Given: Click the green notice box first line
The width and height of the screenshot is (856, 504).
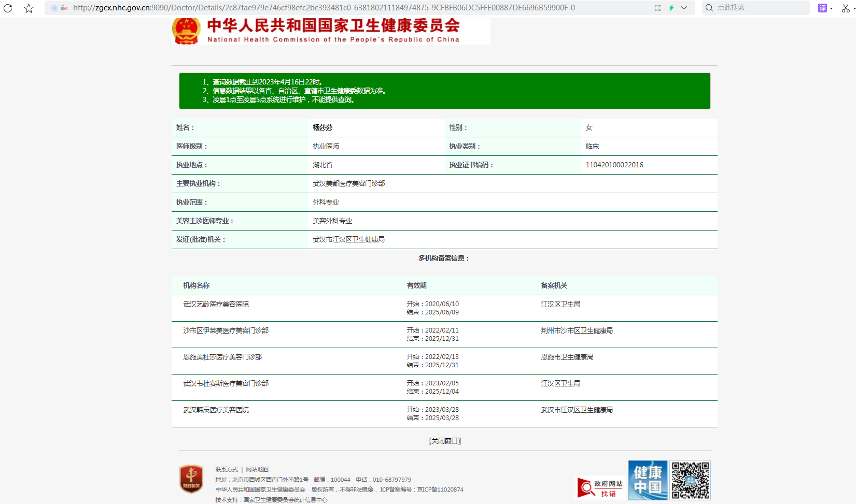Looking at the screenshot, I should click(x=263, y=82).
